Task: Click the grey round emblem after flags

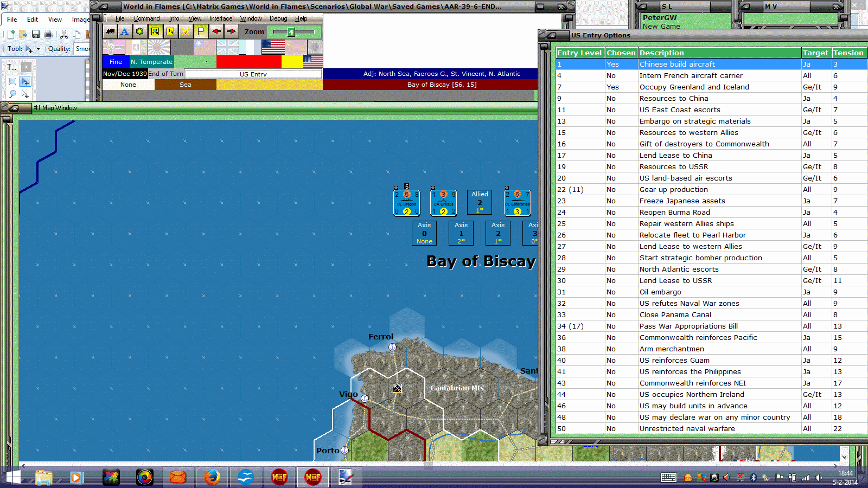Action: 315,47
